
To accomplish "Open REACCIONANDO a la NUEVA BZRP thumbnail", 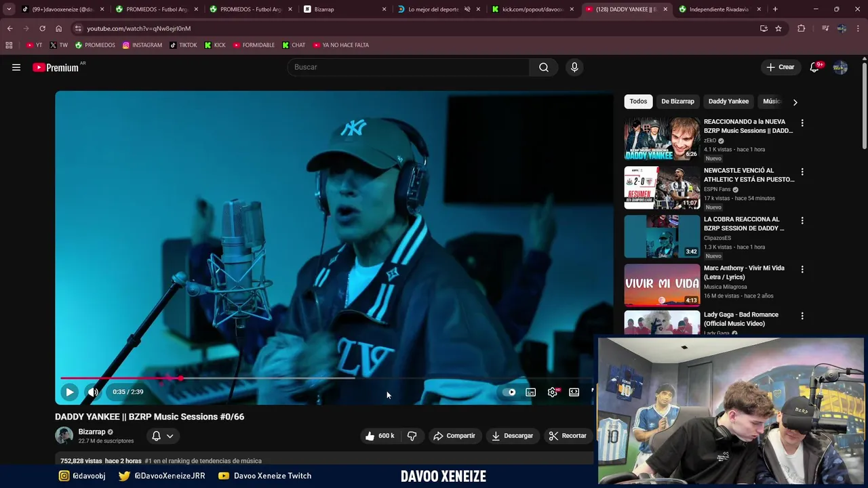I will pyautogui.click(x=662, y=139).
